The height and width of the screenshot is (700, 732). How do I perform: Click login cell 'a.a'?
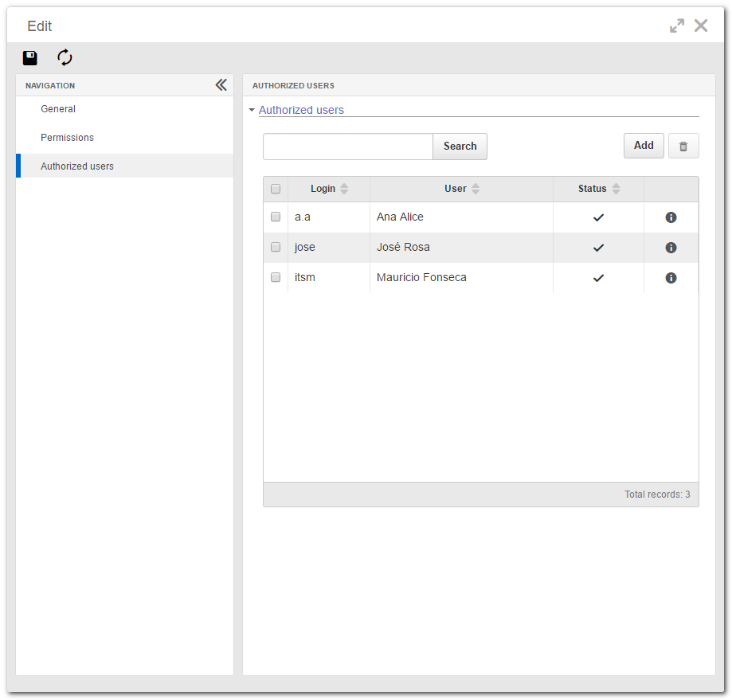coord(303,217)
